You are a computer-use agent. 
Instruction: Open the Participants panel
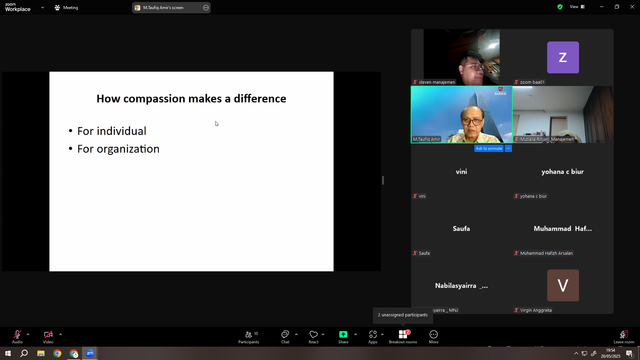[x=249, y=337]
